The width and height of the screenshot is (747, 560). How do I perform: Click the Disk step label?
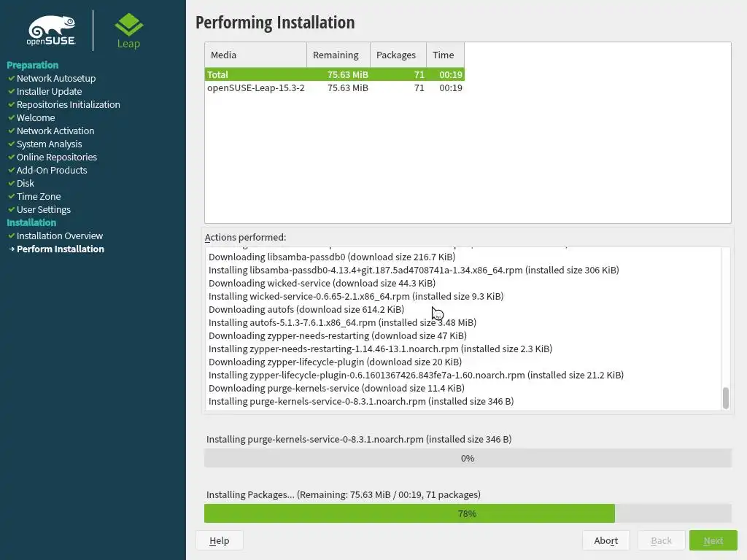(26, 183)
